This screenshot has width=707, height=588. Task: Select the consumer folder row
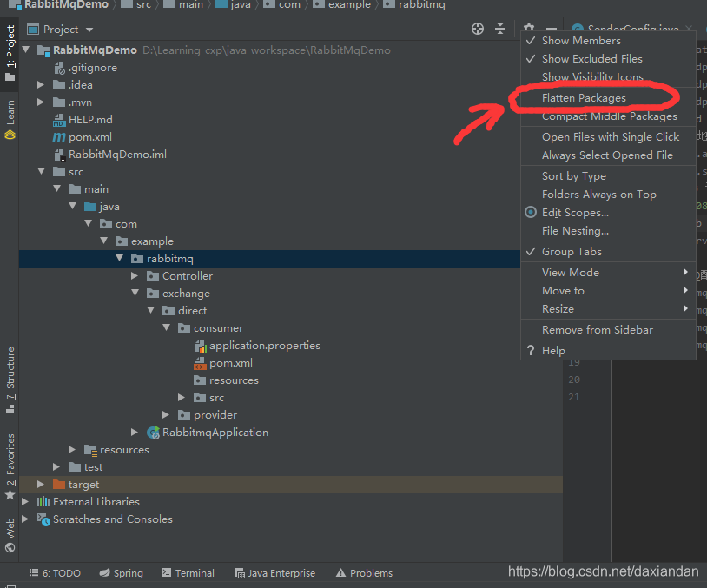[x=291, y=328]
